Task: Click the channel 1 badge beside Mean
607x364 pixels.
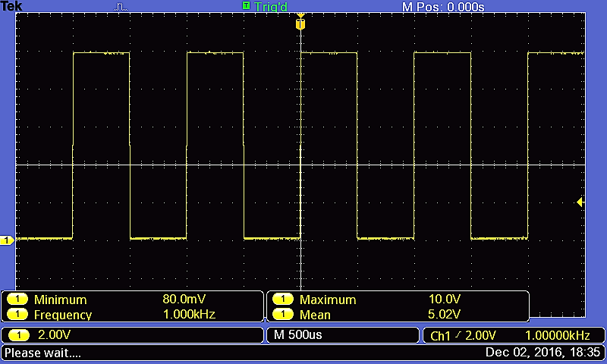Action: click(282, 314)
